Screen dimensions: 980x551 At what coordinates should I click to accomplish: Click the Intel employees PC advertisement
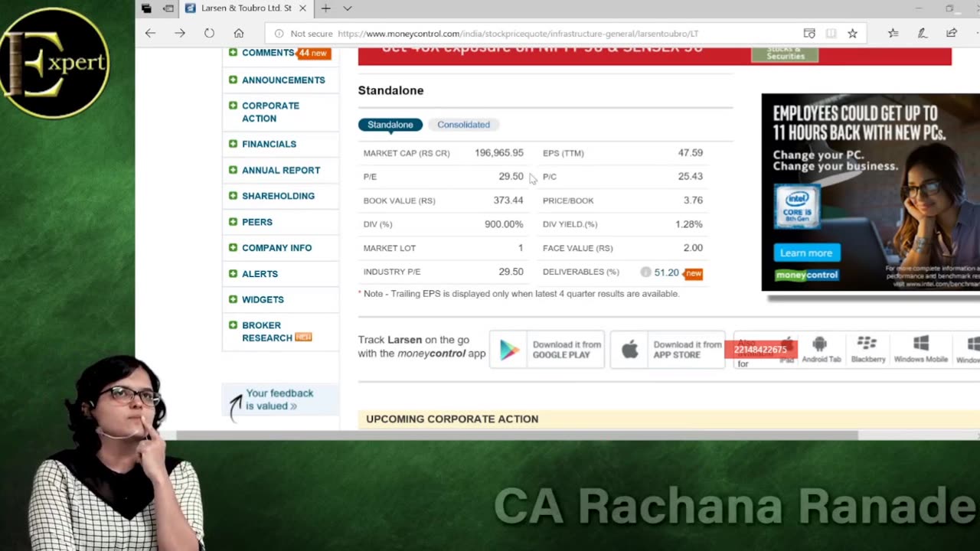point(871,192)
